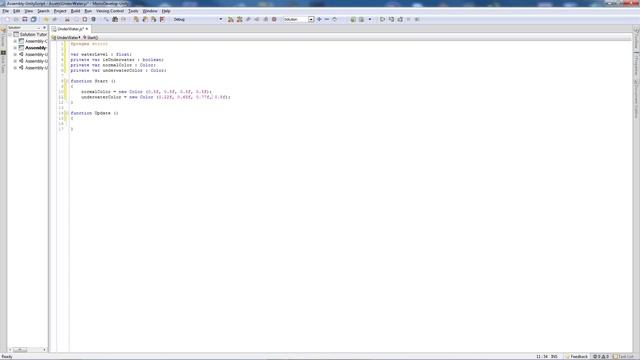Open the View menu
Image resolution: width=640 pixels, height=360 pixels.
pyautogui.click(x=29, y=11)
